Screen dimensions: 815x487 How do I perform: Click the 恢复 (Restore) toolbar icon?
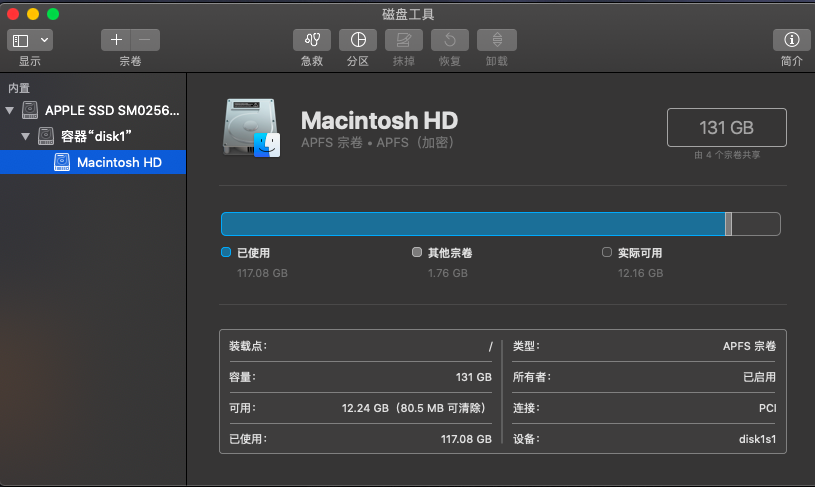click(x=450, y=40)
